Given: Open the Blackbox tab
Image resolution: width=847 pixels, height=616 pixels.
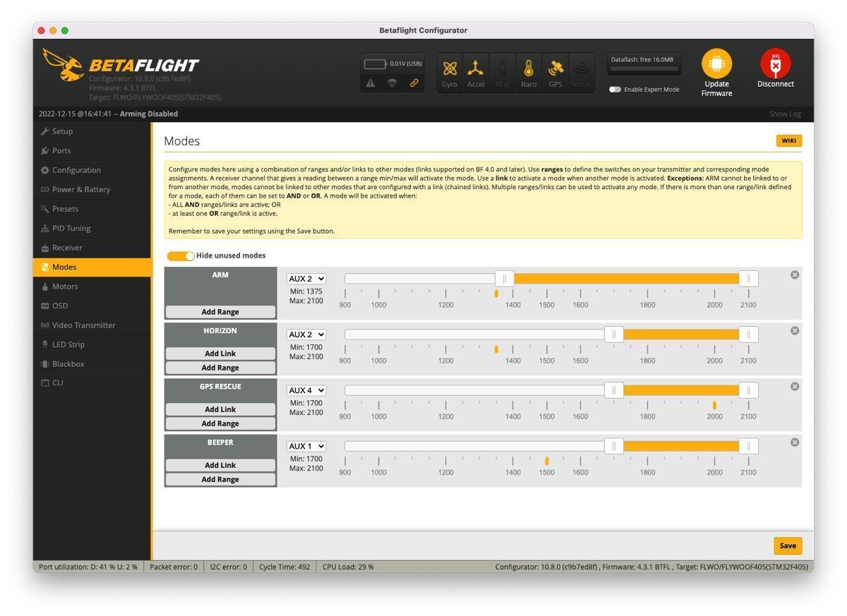Looking at the screenshot, I should (92, 364).
